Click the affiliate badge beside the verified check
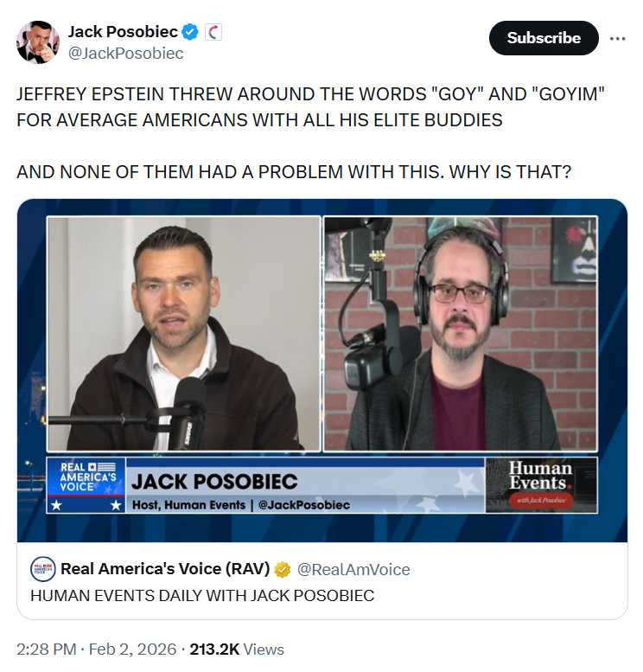This screenshot has height=672, width=643. 213,32
